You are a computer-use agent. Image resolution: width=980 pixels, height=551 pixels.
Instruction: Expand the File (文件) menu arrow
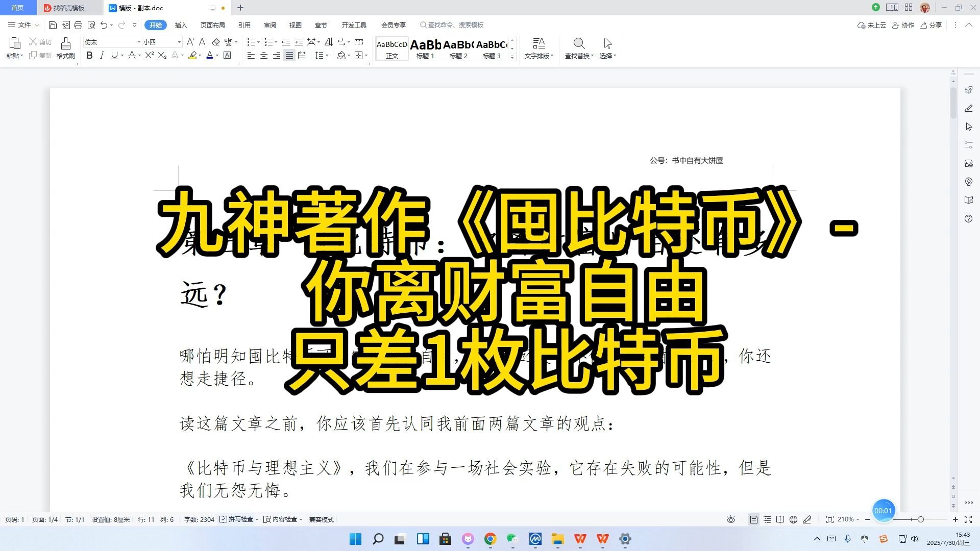(37, 25)
